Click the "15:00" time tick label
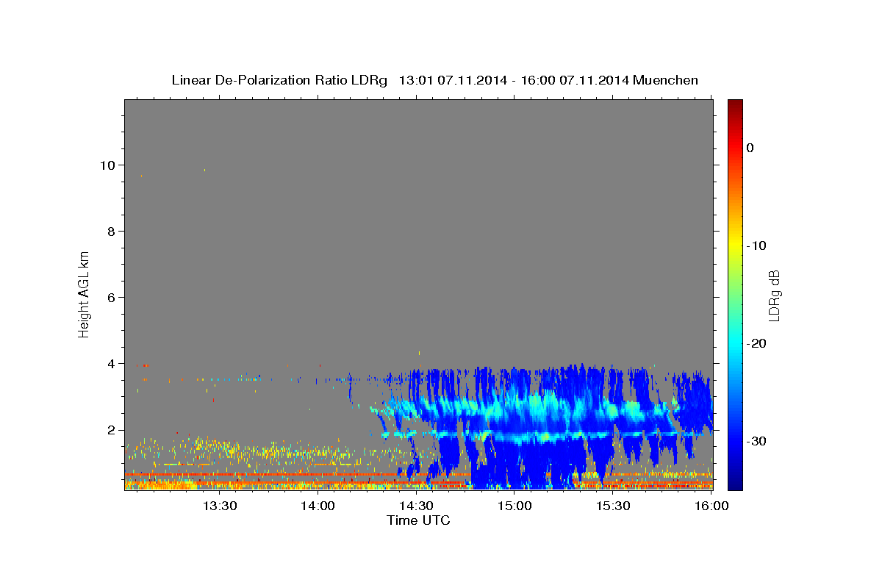The image size is (882, 588). [514, 506]
